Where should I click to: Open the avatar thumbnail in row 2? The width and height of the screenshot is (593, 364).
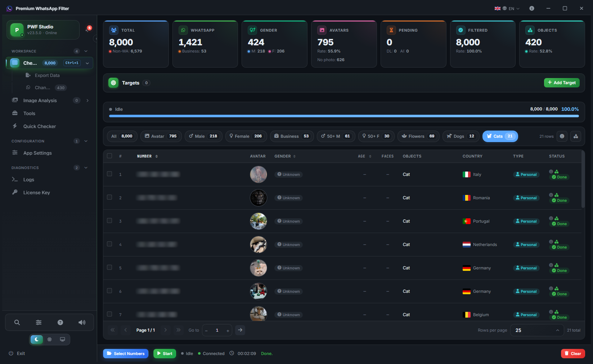[259, 198]
